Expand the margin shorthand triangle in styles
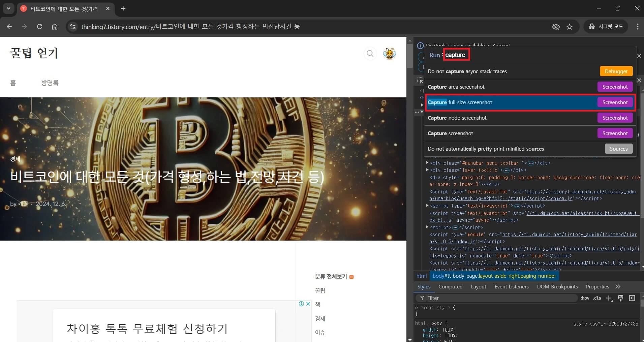 [446, 341]
